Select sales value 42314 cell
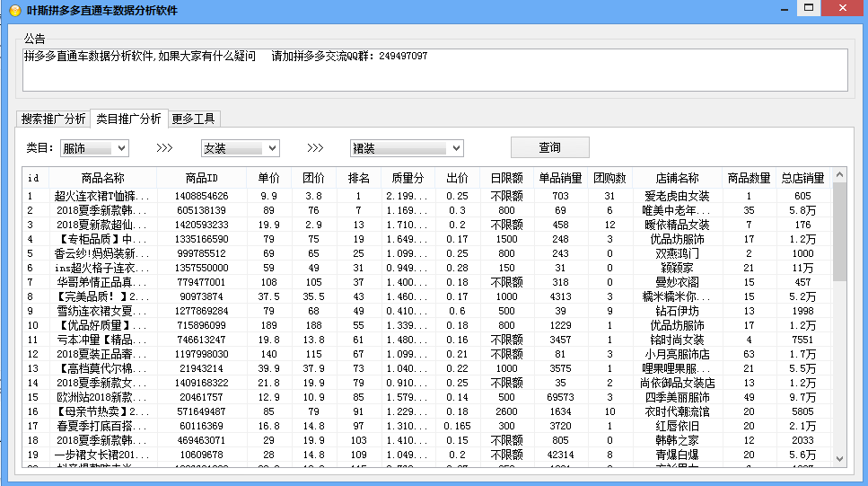The width and height of the screenshot is (868, 486). point(560,455)
